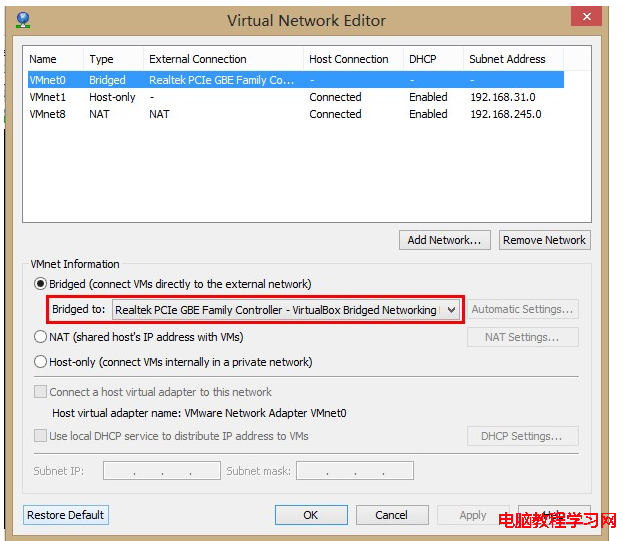Image resolution: width=623 pixels, height=541 pixels.
Task: Click the Host Connection column header
Action: pos(354,59)
